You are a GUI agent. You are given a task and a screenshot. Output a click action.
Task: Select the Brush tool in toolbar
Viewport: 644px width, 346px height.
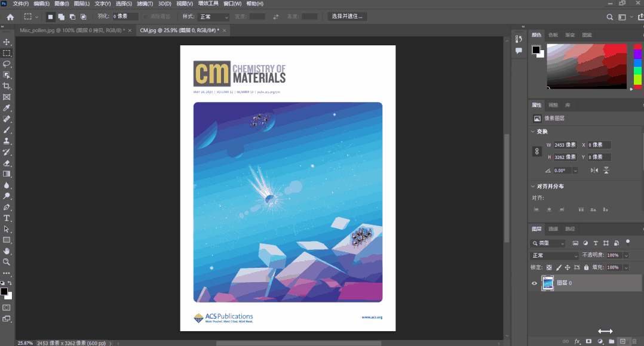coord(7,130)
